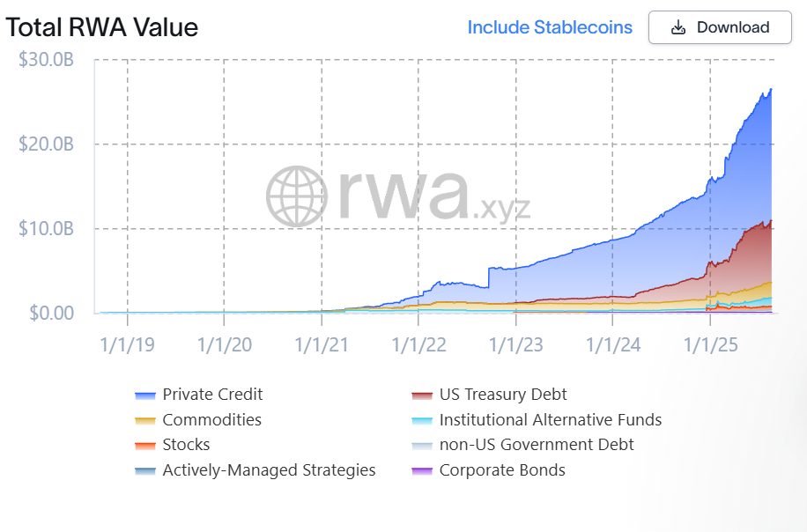Toggle non-US Government Debt legend entry
This screenshot has width=807, height=532.
pyautogui.click(x=537, y=445)
